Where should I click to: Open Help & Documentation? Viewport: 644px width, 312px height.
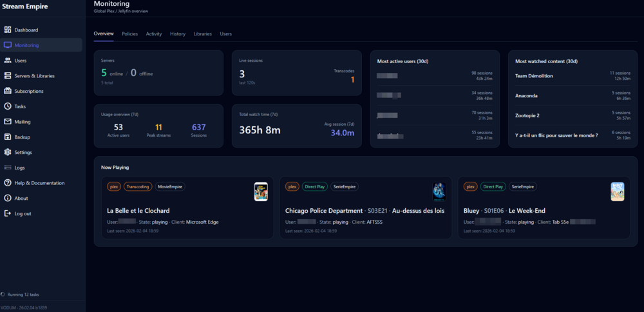coord(41,182)
